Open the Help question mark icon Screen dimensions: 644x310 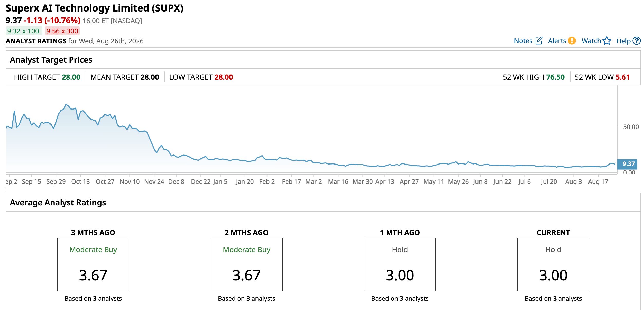click(637, 41)
